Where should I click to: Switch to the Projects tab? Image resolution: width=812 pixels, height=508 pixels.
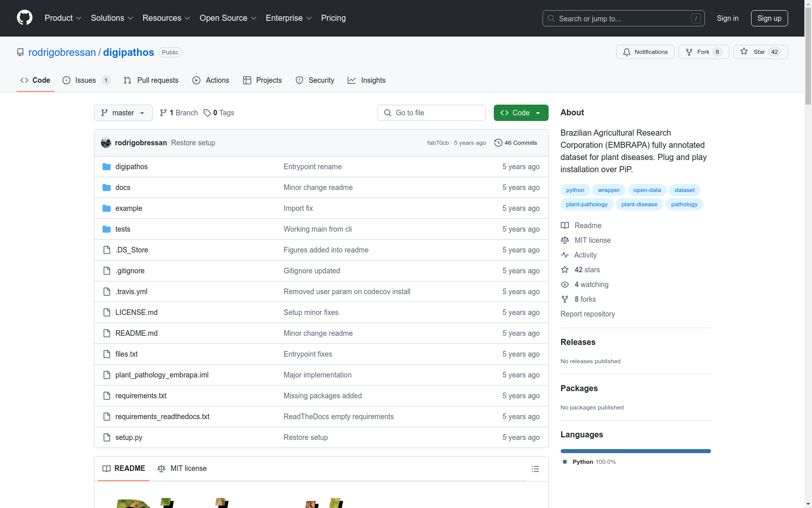point(262,80)
